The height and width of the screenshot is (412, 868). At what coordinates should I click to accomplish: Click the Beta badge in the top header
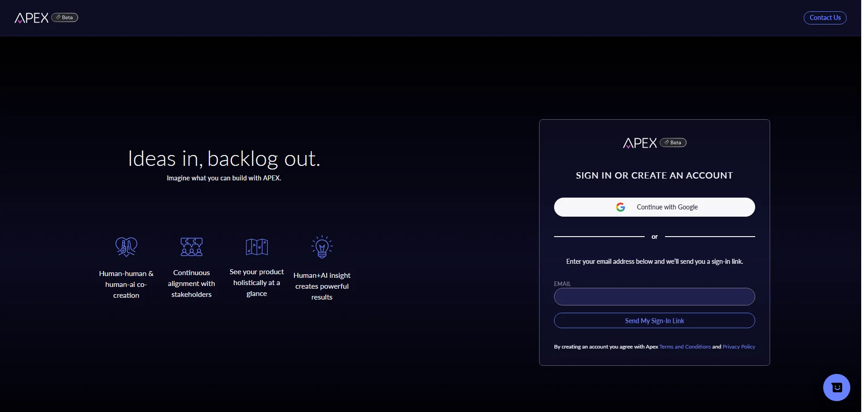point(65,18)
